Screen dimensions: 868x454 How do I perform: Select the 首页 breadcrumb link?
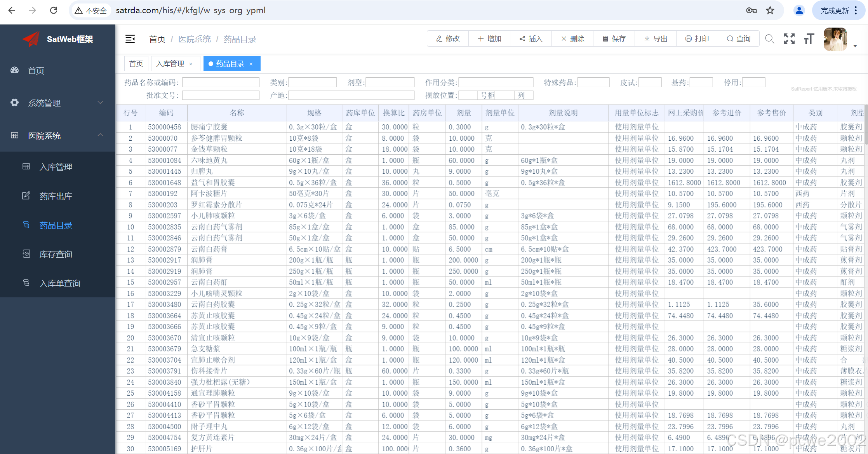click(x=157, y=39)
